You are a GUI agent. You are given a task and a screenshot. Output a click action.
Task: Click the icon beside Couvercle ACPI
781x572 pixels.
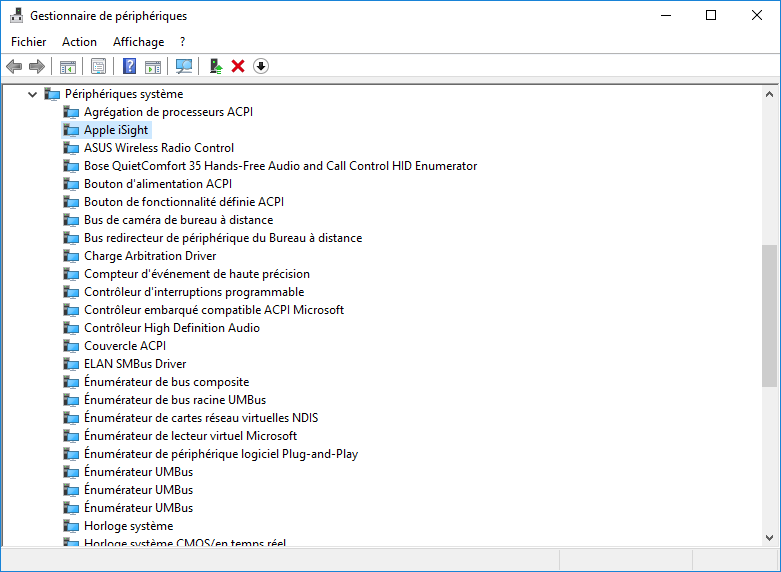pos(71,346)
